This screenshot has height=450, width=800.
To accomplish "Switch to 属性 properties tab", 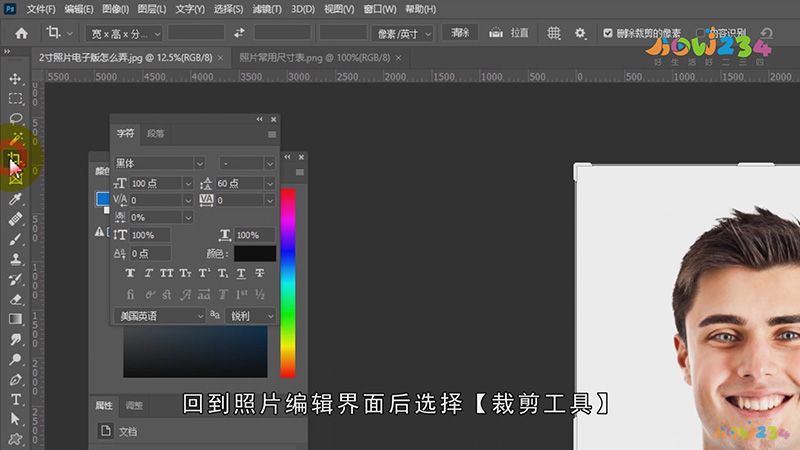I will 104,405.
